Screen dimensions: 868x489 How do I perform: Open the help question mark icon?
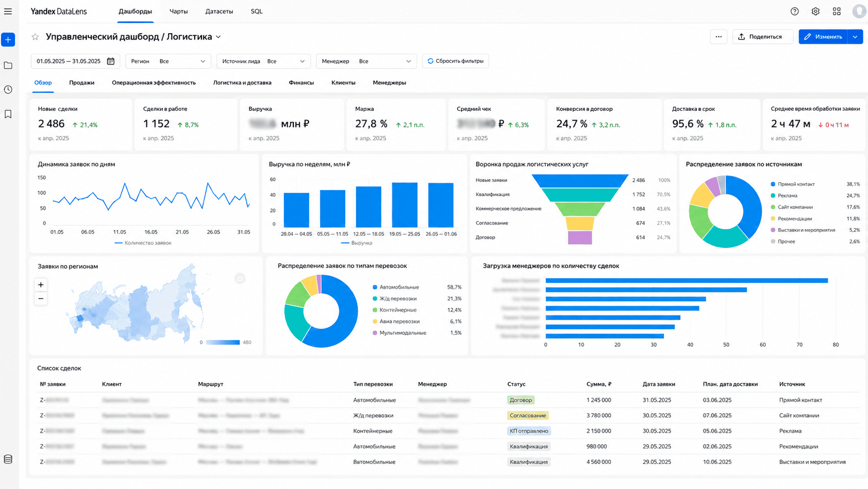click(x=794, y=11)
